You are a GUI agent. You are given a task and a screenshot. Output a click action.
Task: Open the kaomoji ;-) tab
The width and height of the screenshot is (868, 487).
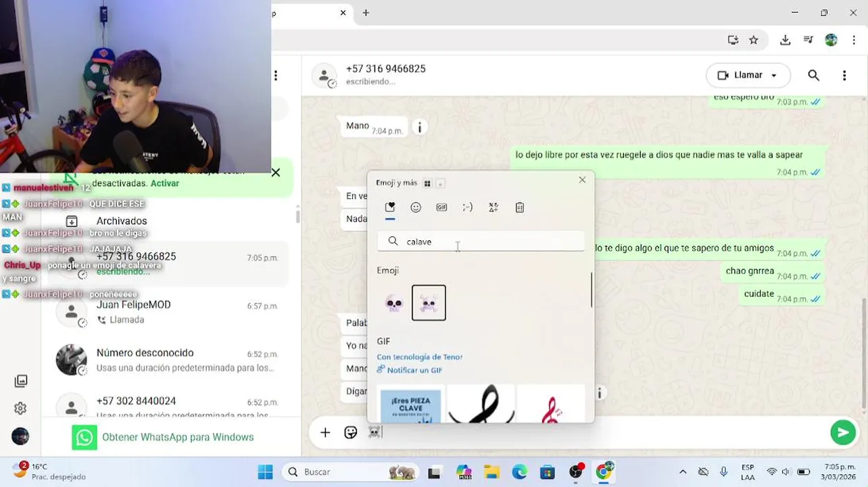click(x=468, y=208)
